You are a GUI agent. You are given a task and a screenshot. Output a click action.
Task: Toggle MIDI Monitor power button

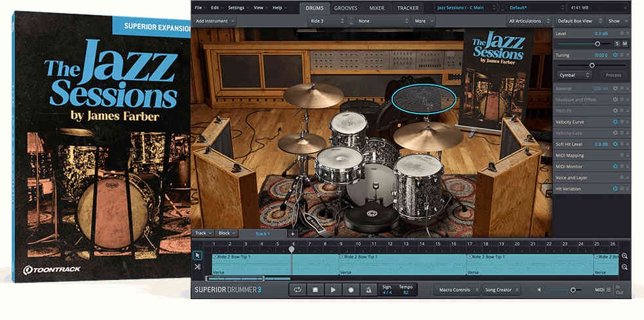point(615,166)
